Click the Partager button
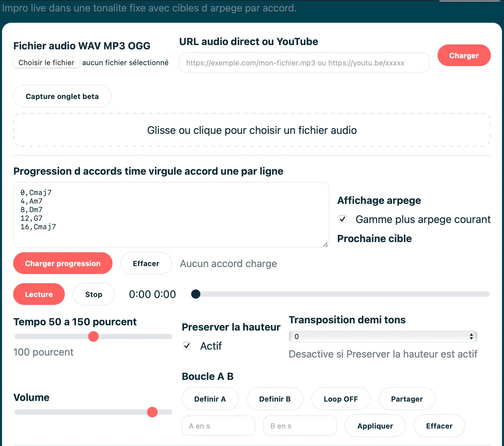The image size is (504, 446). point(407,399)
